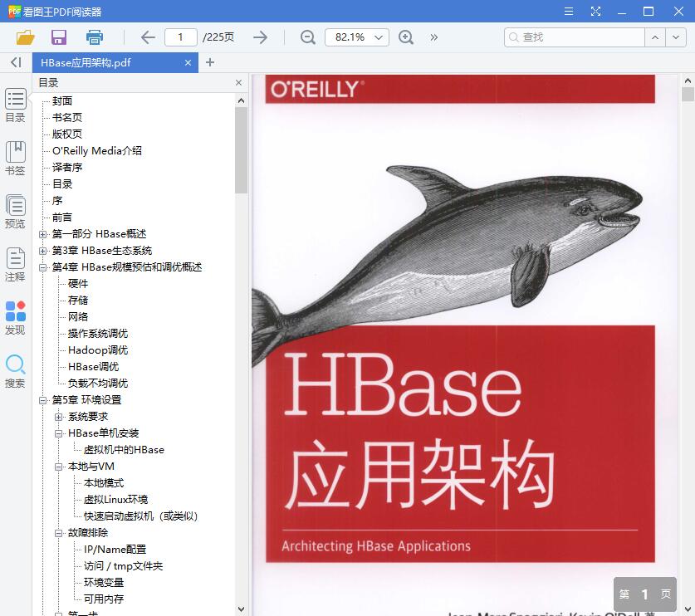Open 本地模式 outline entry
Screen dimensions: 695x616
pos(104,483)
